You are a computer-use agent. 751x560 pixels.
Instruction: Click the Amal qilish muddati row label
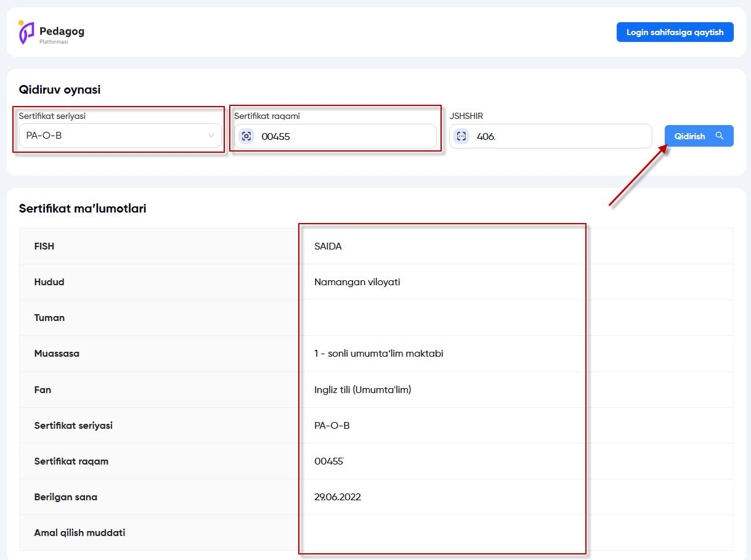click(79, 532)
